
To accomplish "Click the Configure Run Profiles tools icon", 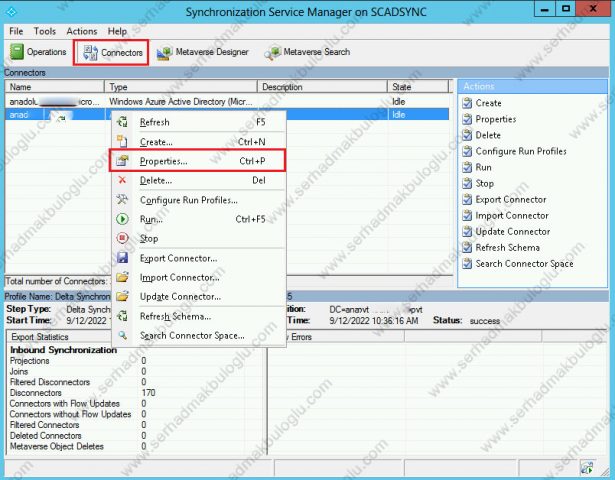I will click(x=122, y=199).
